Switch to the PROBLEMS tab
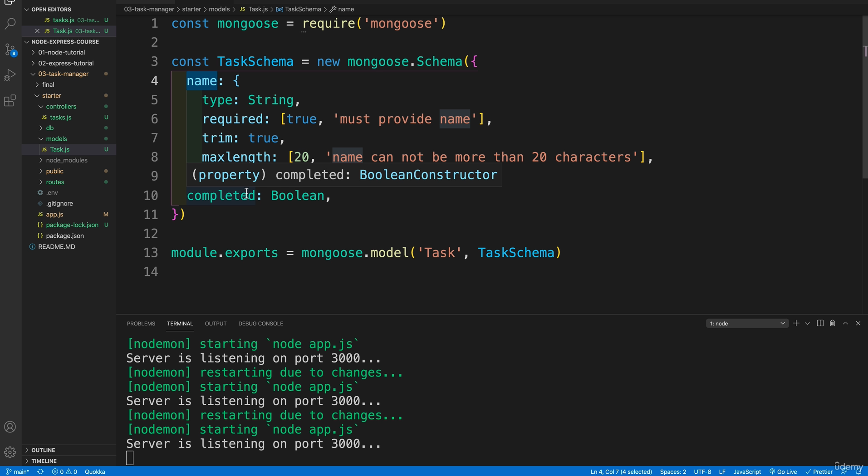 pos(141,324)
